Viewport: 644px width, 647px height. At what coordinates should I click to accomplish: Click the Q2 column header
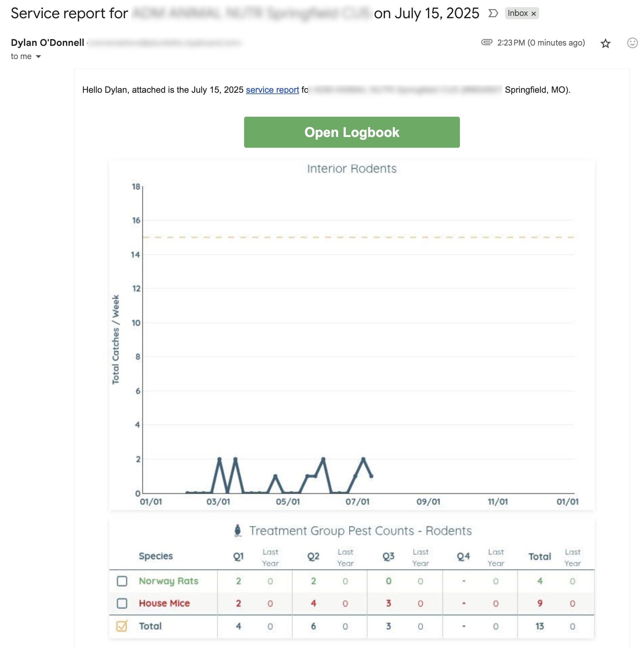pyautogui.click(x=313, y=556)
